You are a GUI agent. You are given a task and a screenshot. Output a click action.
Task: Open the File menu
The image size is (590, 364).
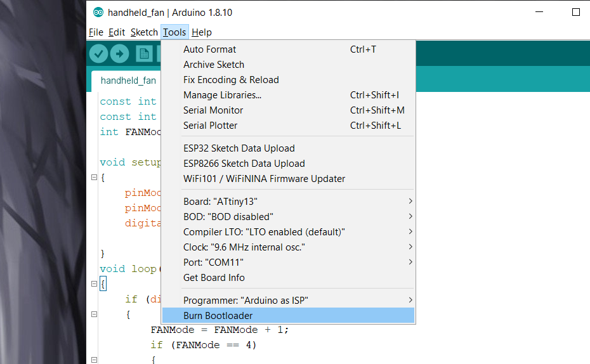pos(96,32)
